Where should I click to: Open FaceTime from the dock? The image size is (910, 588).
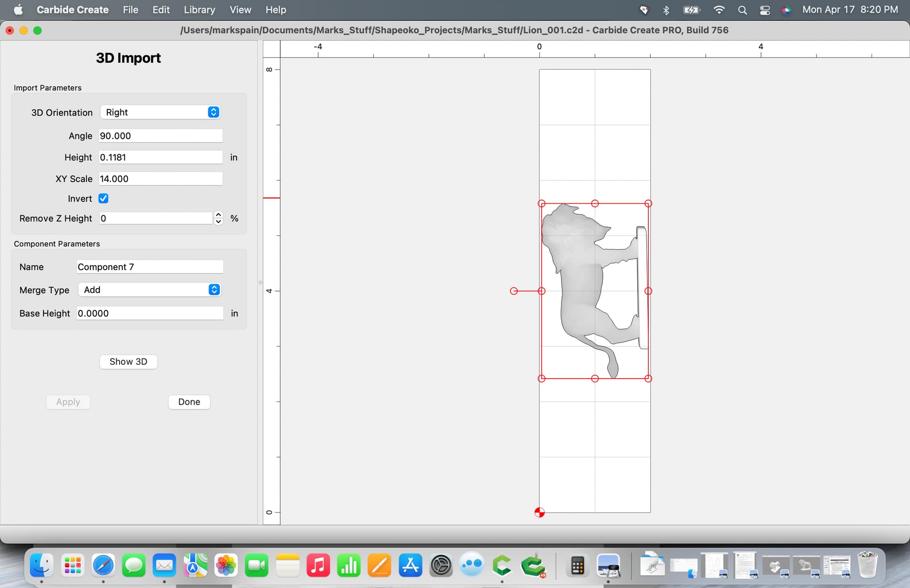pyautogui.click(x=256, y=565)
